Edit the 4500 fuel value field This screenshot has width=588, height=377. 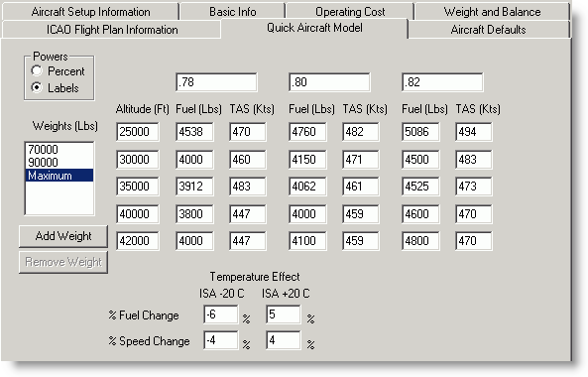[x=420, y=160]
